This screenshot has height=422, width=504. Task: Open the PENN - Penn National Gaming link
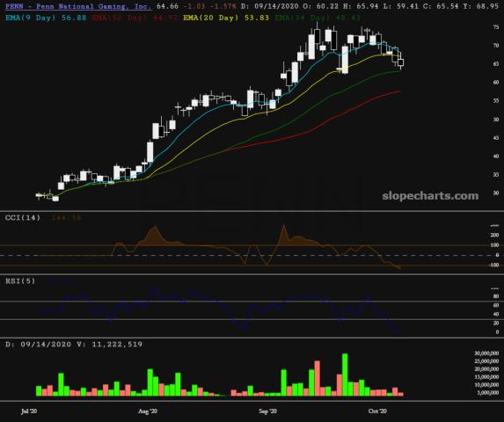78,6
